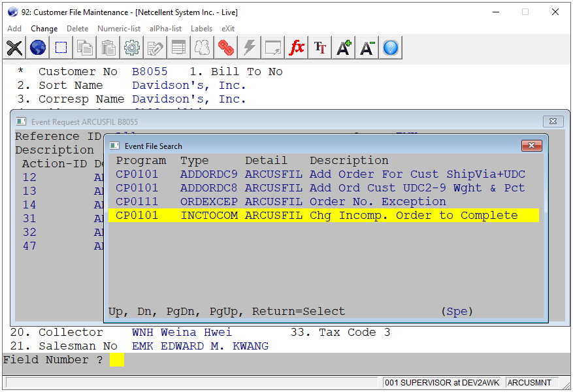Open the gear settings toolbar icon
Viewport: 573px width, 392px height.
[131, 48]
